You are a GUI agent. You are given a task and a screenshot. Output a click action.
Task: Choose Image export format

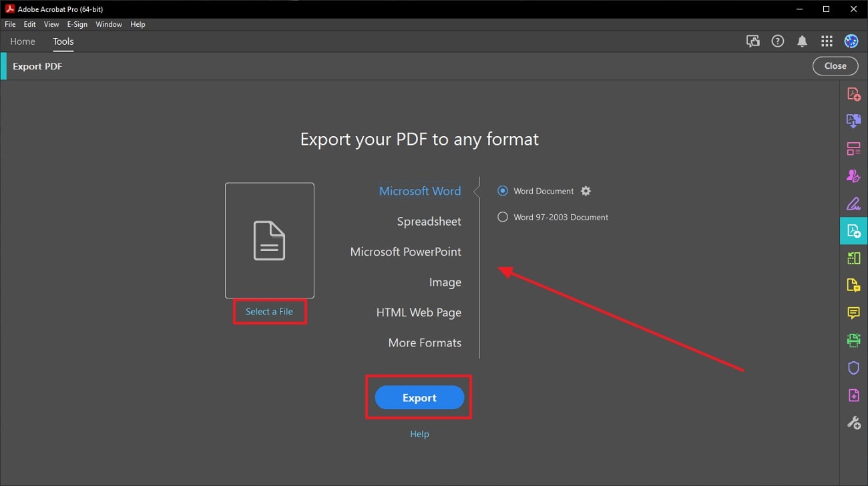pos(445,282)
